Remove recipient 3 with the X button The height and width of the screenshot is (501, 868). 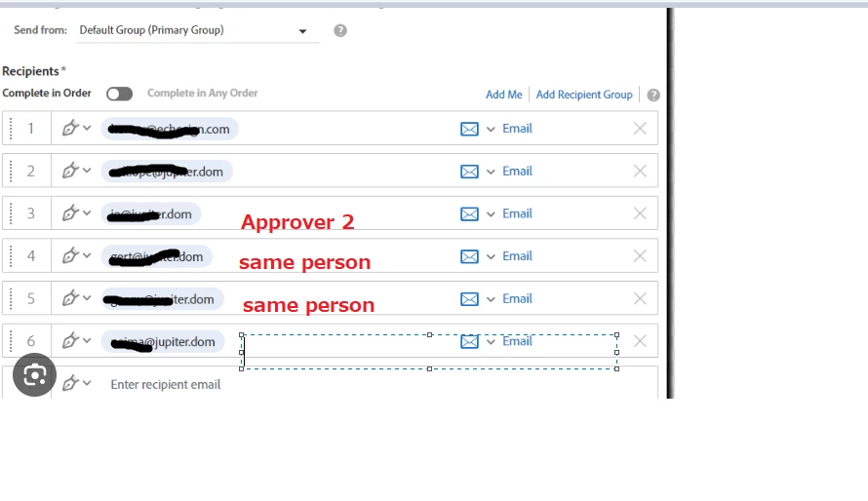[x=640, y=213]
